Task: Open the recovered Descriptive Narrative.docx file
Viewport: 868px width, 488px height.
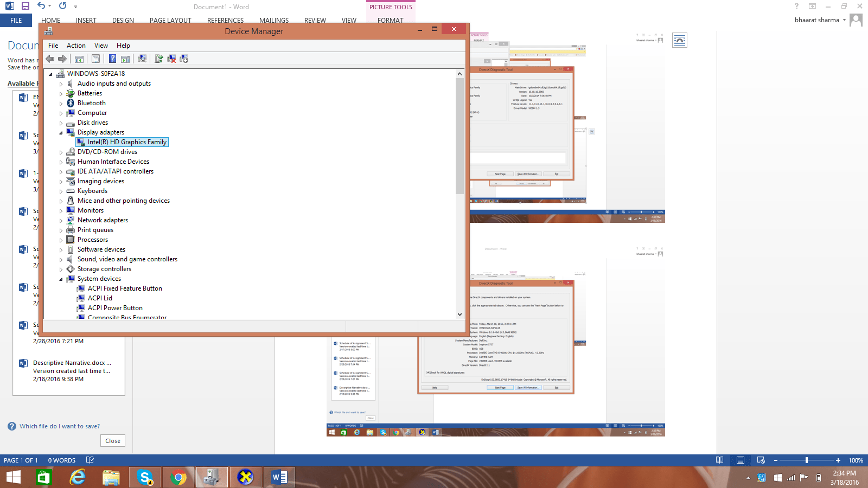Action: pos(69,371)
